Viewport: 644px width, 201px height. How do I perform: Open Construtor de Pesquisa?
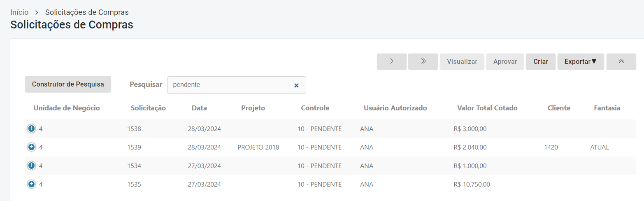[x=68, y=84]
